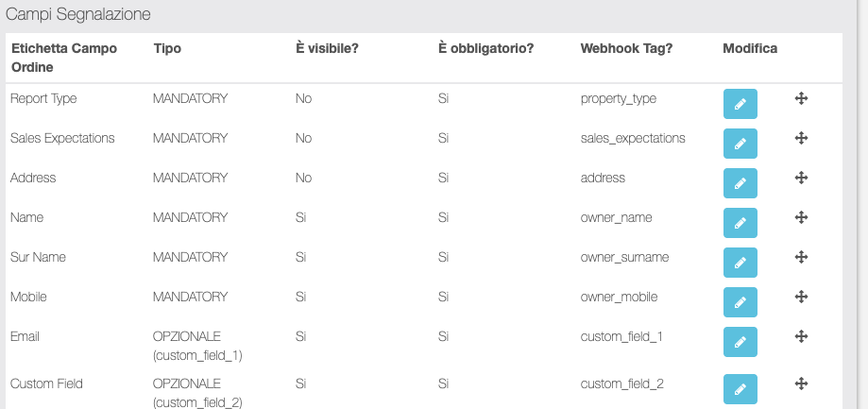Image resolution: width=868 pixels, height=409 pixels.
Task: Open edit for the Address field
Action: click(x=740, y=182)
